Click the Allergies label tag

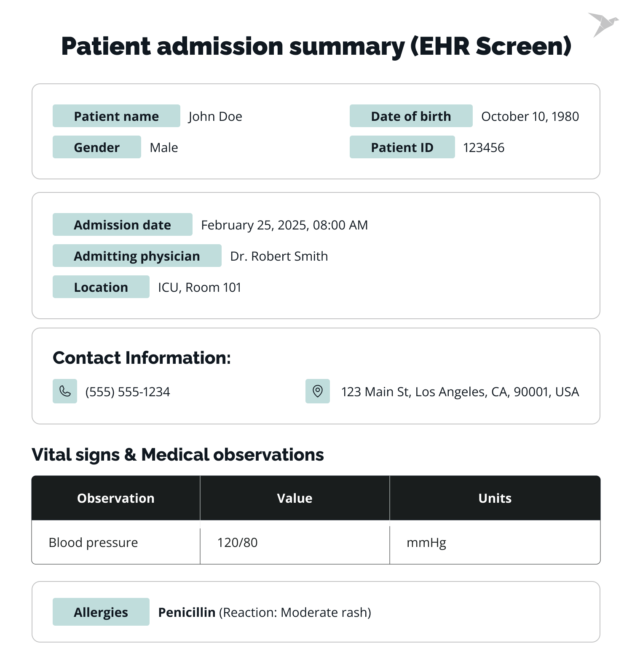(101, 612)
